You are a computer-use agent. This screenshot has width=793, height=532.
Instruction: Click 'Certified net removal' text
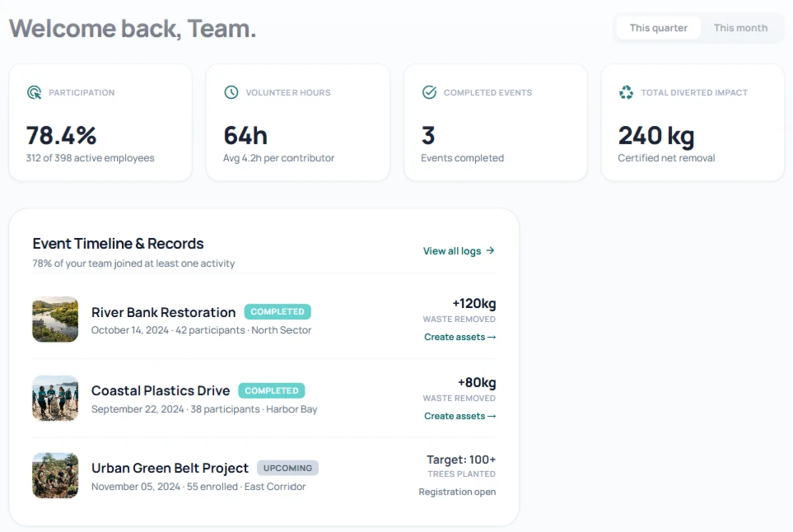666,158
